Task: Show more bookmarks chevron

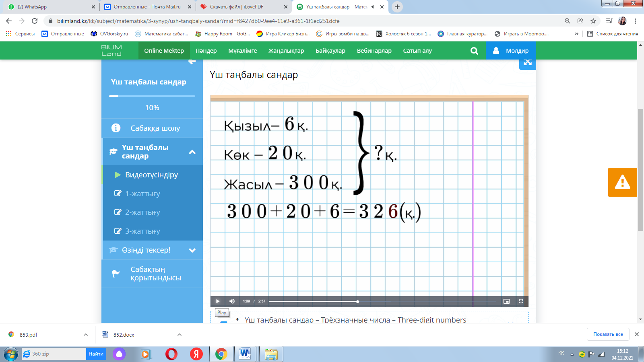Action: pyautogui.click(x=577, y=34)
